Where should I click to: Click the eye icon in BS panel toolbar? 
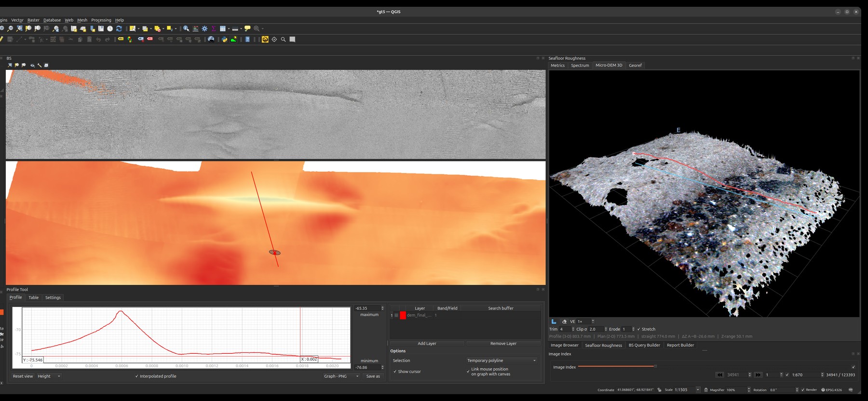pyautogui.click(x=32, y=65)
